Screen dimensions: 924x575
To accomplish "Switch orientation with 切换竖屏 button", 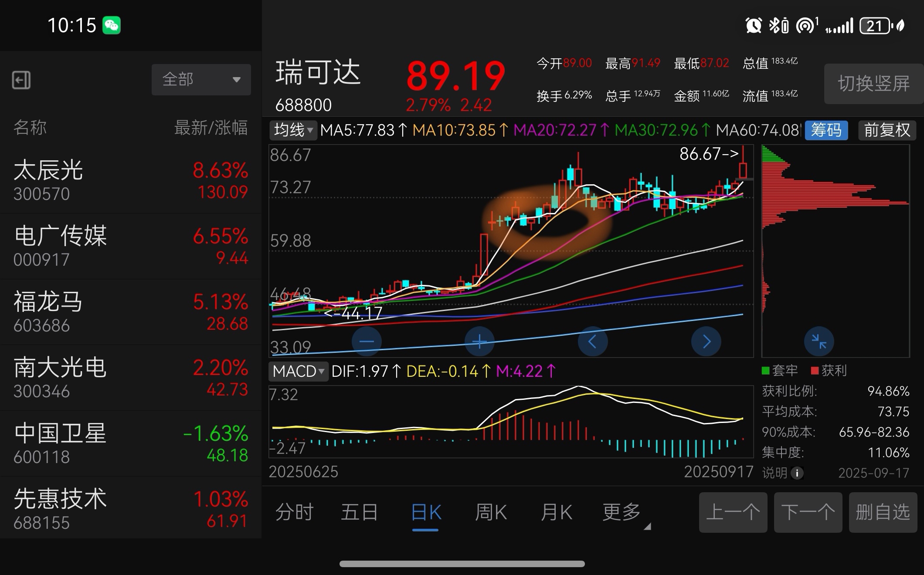I will click(873, 84).
